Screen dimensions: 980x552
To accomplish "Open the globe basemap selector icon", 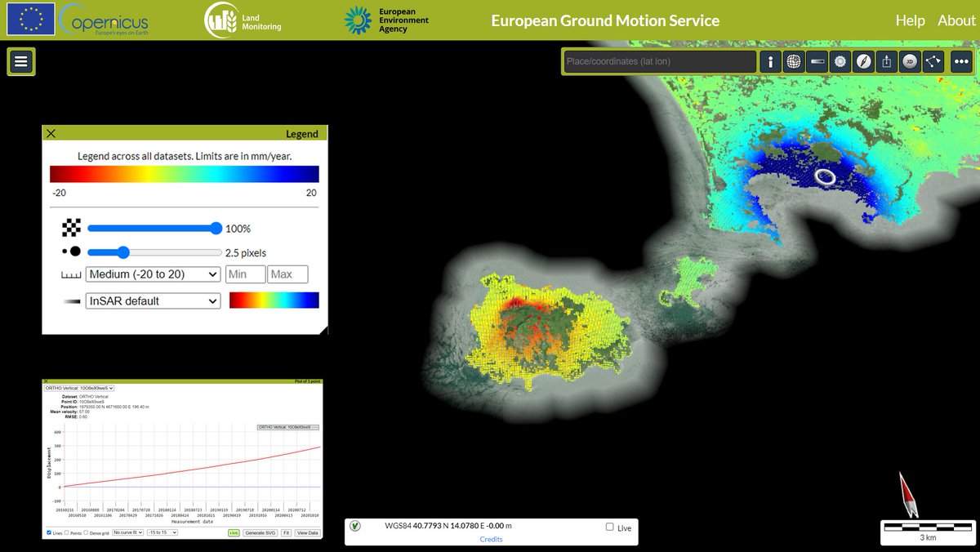I will coord(794,61).
